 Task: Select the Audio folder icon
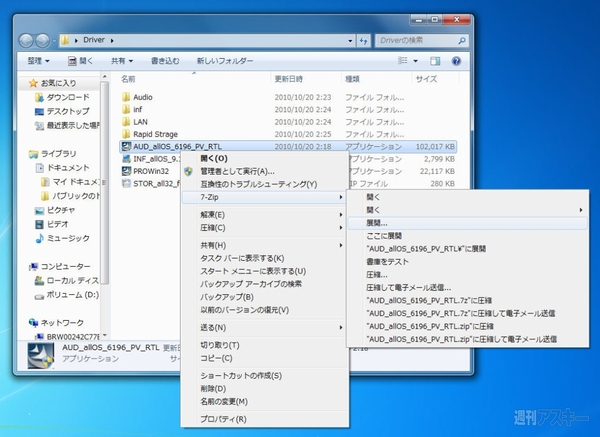[126, 97]
